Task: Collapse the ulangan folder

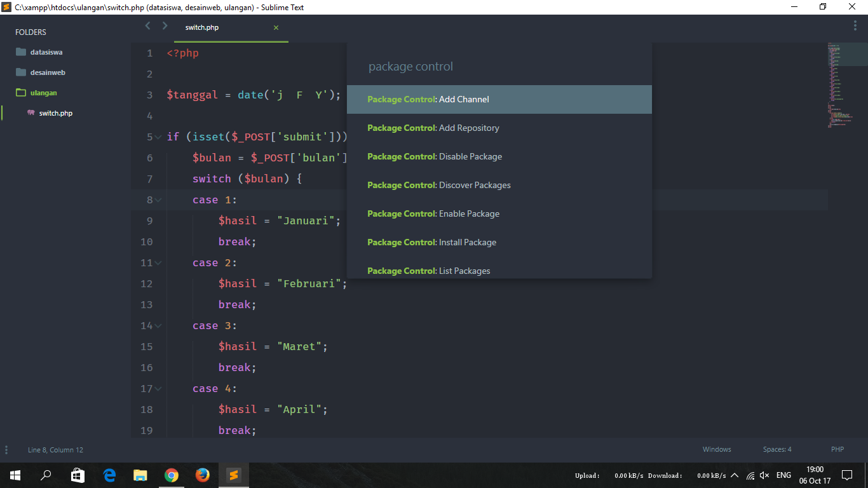Action: coord(44,93)
